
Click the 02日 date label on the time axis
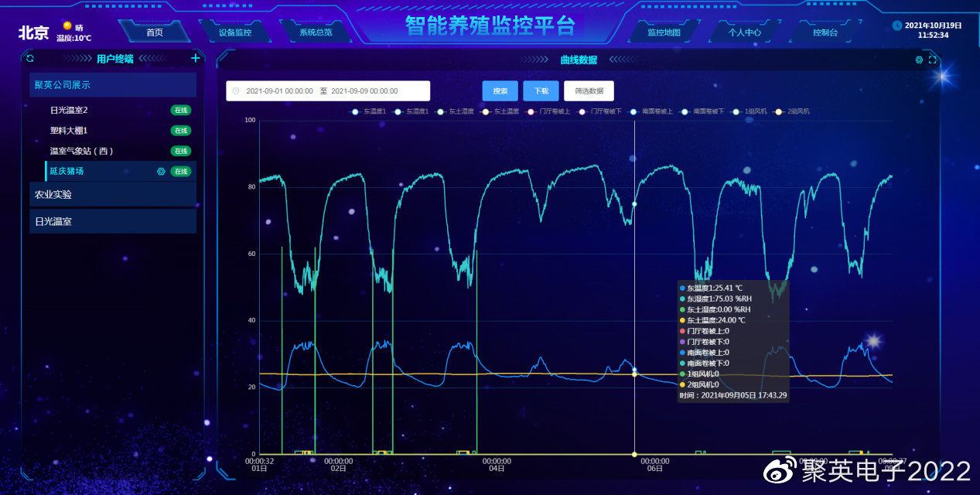(338, 469)
